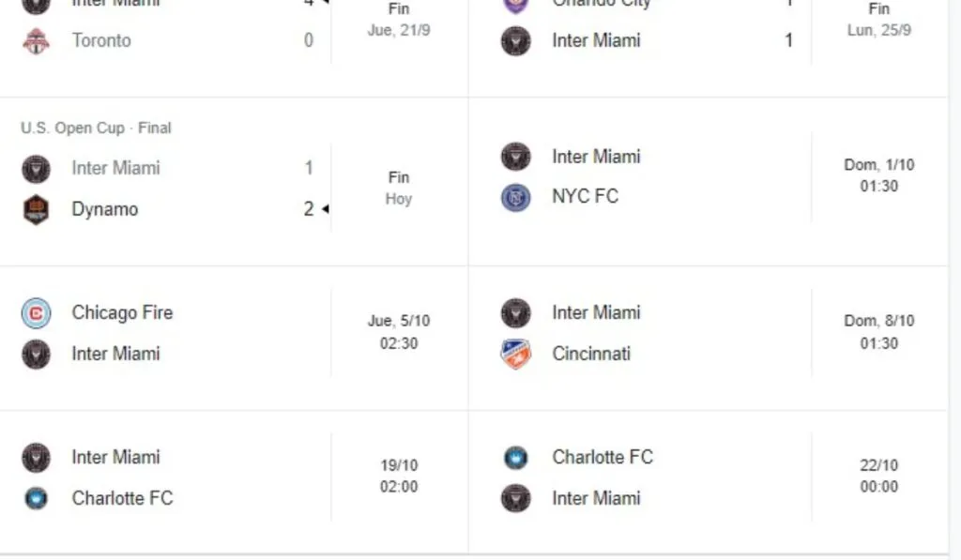The height and width of the screenshot is (560, 961).
Task: Open the 22/10 00:00 match details
Action: point(878,477)
